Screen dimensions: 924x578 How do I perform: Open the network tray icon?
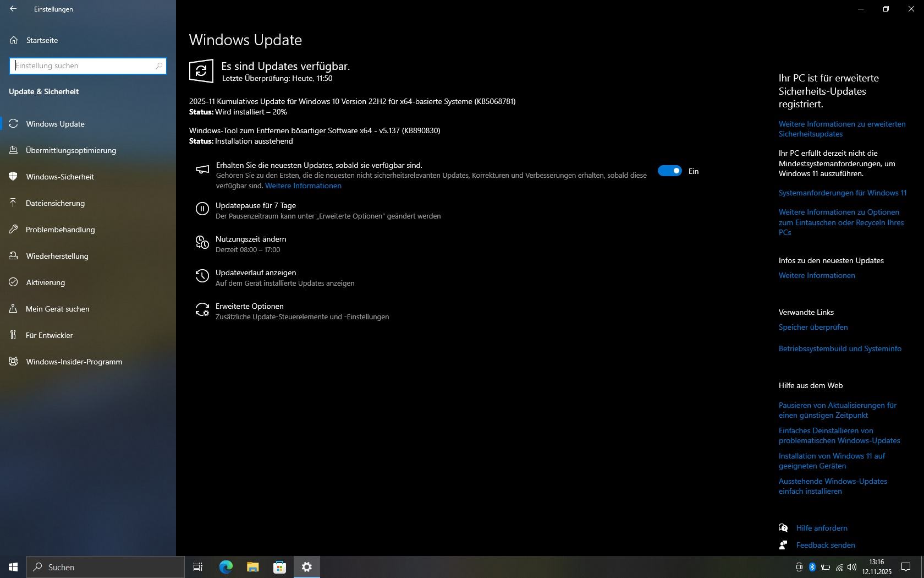click(839, 567)
